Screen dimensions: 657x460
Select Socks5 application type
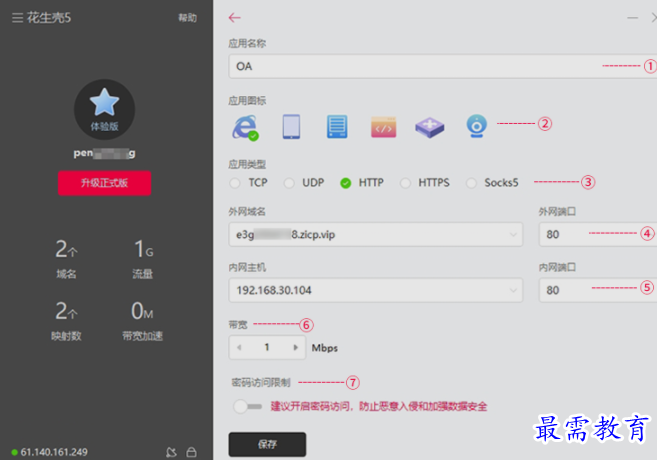coord(471,183)
